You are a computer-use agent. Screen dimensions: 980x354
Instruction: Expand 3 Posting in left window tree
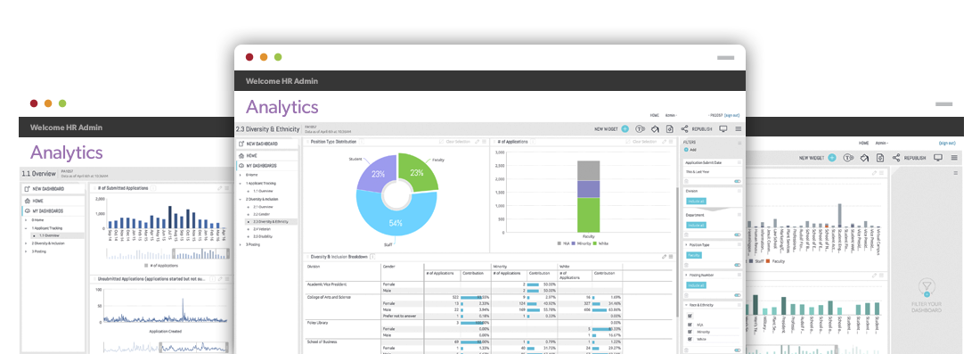point(26,251)
